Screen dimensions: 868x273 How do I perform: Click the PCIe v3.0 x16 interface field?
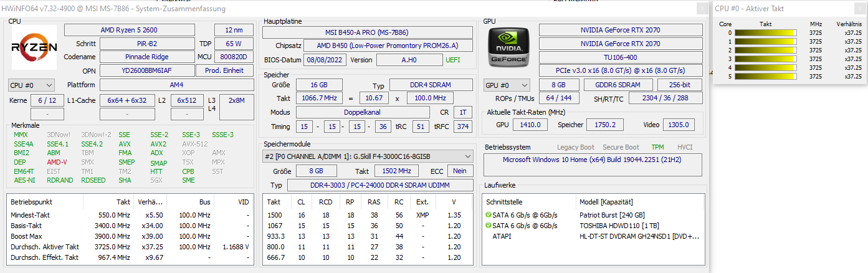pyautogui.click(x=620, y=70)
